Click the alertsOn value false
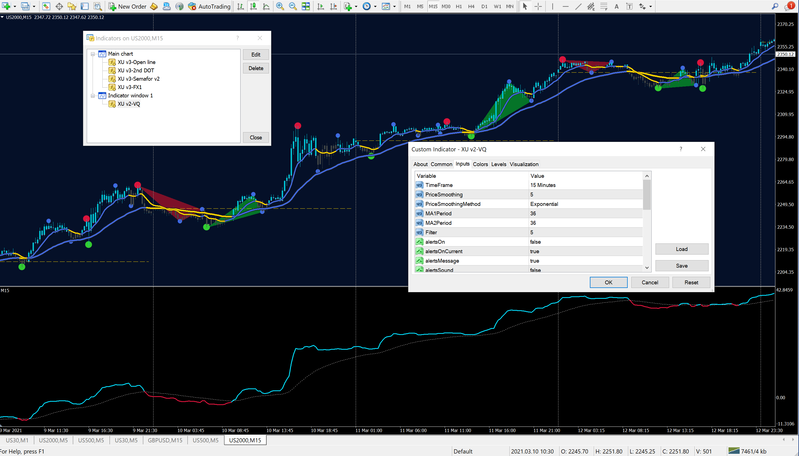The image size is (799, 456). click(x=537, y=242)
